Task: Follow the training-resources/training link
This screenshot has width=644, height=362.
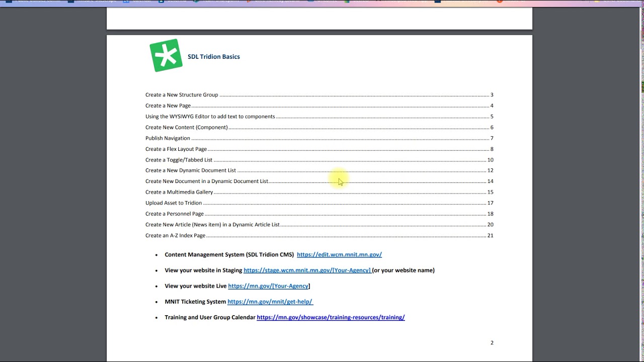Action: (331, 317)
